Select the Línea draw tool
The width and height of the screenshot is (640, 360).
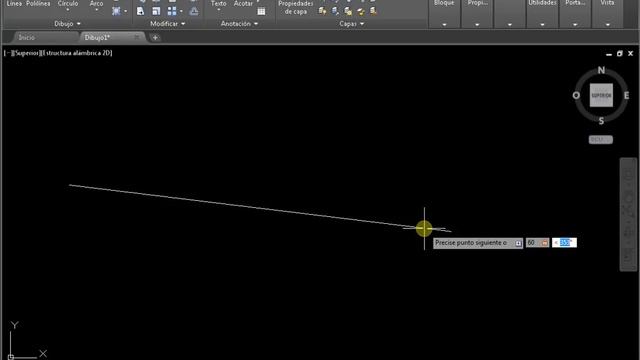[14, 4]
